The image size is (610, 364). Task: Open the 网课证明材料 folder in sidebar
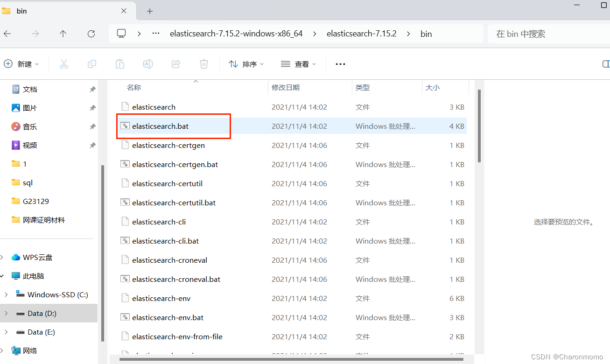point(44,220)
